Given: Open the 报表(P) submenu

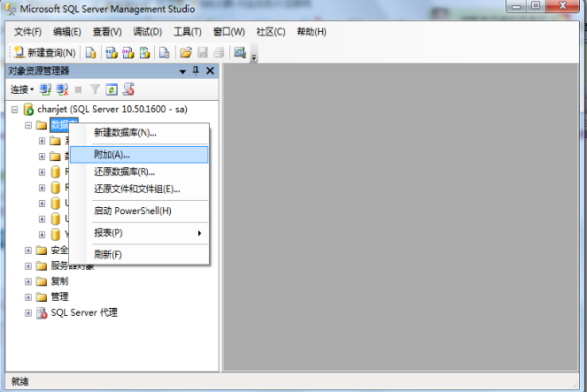Looking at the screenshot, I should click(139, 233).
